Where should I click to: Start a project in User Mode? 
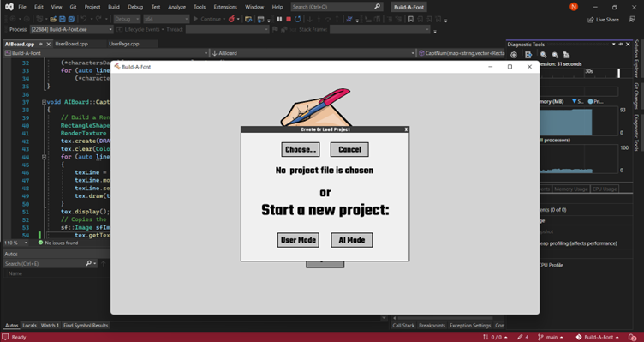tap(298, 240)
